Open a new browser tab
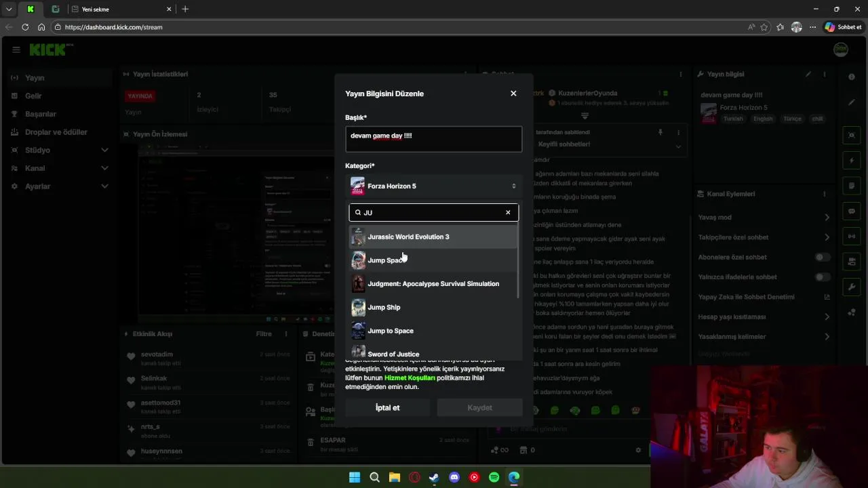Screen dimensions: 868x488 click(x=185, y=9)
